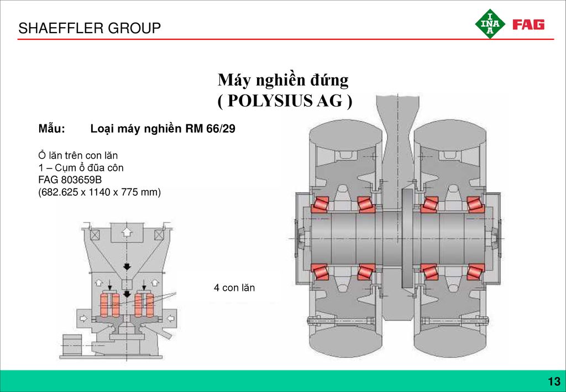Select the SHAEFFLER GROUP header text
The width and height of the screenshot is (566, 392).
point(90,28)
